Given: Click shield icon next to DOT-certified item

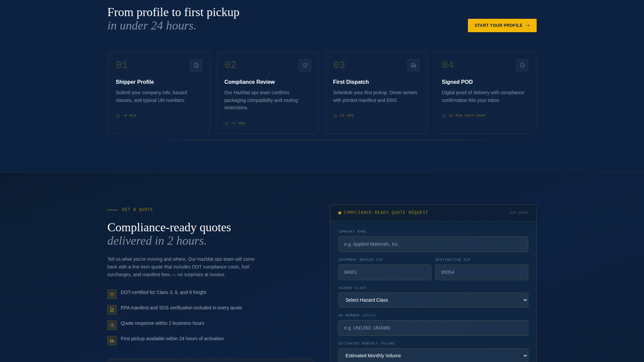Looking at the screenshot, I should click(112, 294).
